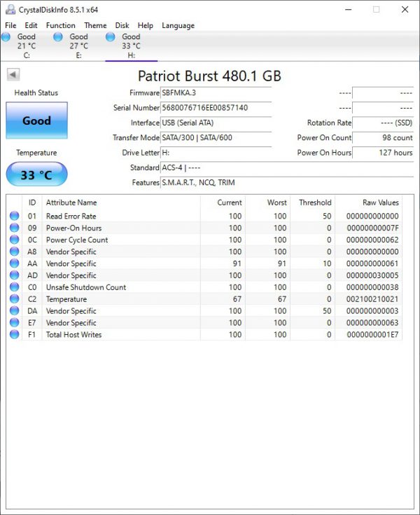The image size is (420, 515).
Task: Click status orb for Total Host Writes
Action: click(x=14, y=335)
